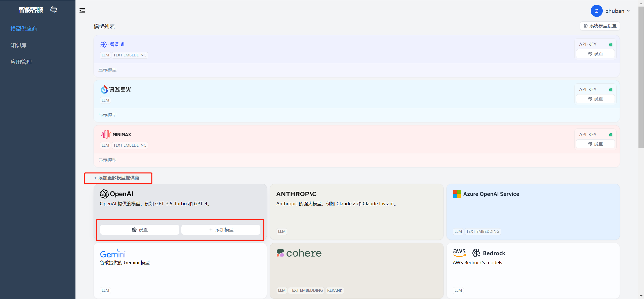
Task: Expand 显示模型 under MINIMAX
Action: [x=107, y=160]
